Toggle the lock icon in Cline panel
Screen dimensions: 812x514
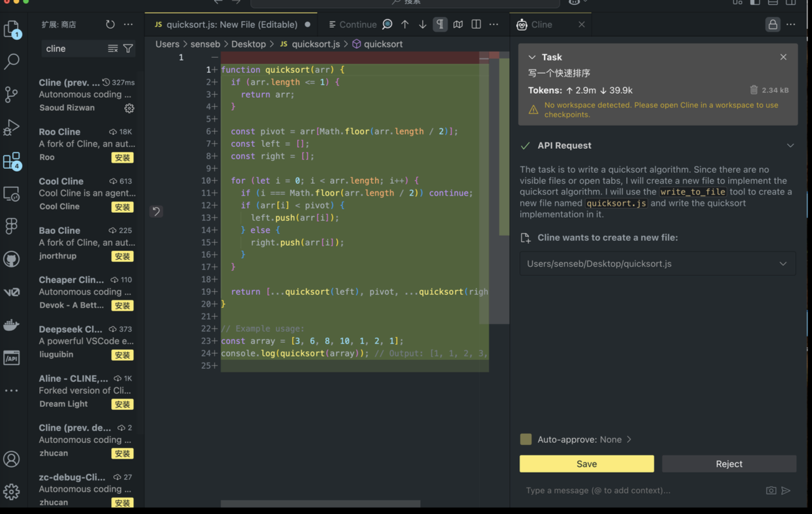coord(773,25)
